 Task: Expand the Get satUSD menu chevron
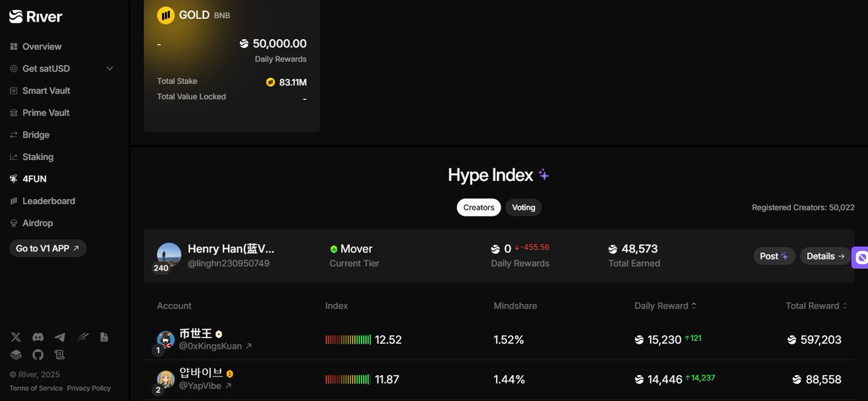pyautogui.click(x=110, y=69)
